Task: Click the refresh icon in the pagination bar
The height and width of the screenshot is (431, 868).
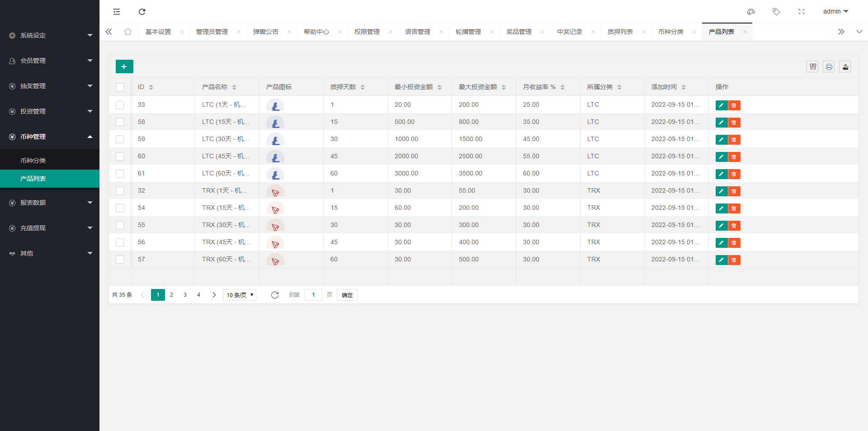Action: (275, 294)
